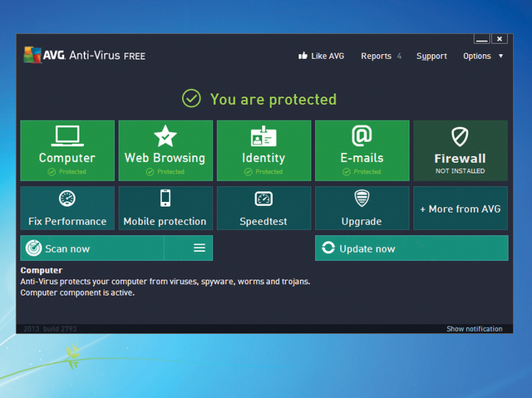This screenshot has width=532, height=398.
Task: Click the Speedtest speedometer icon
Action: pyautogui.click(x=264, y=199)
